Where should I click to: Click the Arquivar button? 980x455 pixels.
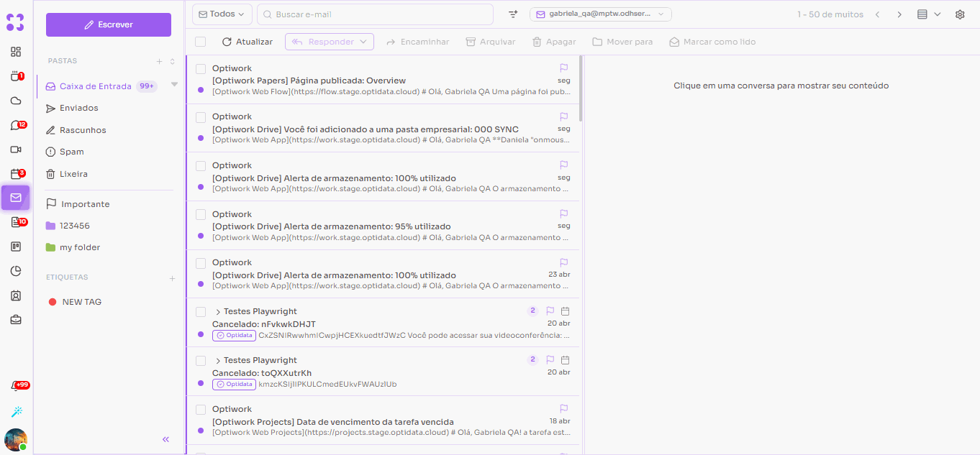(x=491, y=42)
